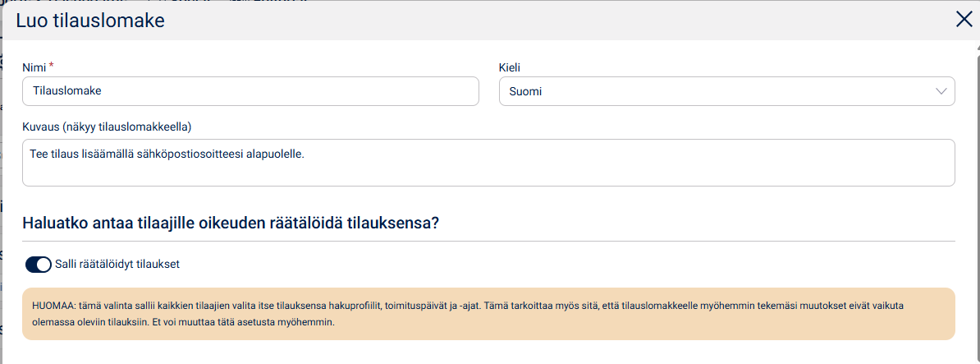Click the Nimi text field
980x364 pixels.
tap(250, 91)
